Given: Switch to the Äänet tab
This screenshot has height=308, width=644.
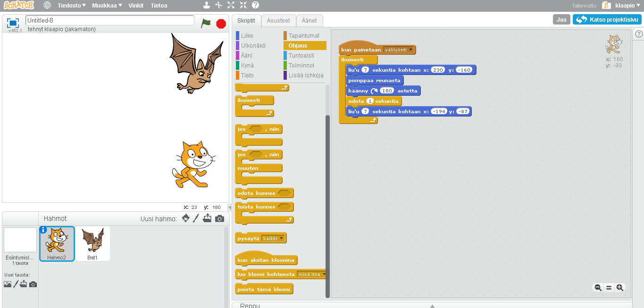Looking at the screenshot, I should coord(309,21).
